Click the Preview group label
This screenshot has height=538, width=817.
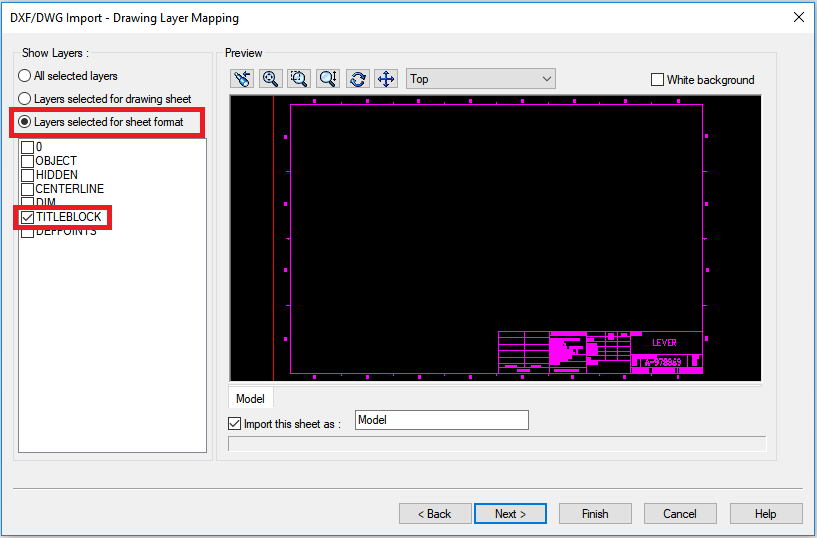pyautogui.click(x=243, y=53)
